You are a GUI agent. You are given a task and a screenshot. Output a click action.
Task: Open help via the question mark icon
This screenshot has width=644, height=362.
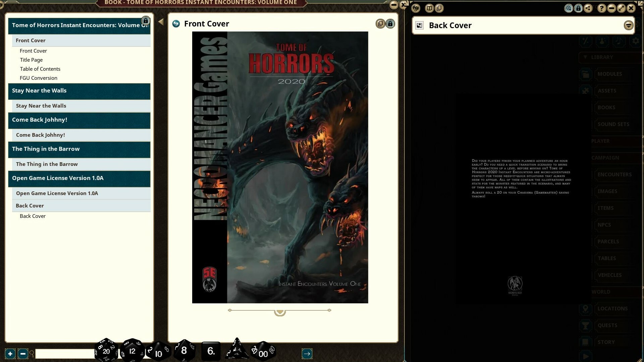602,8
